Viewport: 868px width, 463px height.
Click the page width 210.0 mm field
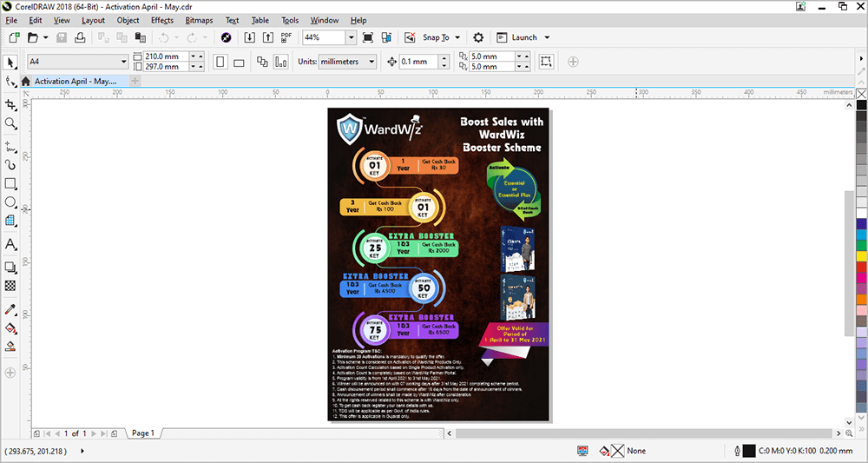166,56
